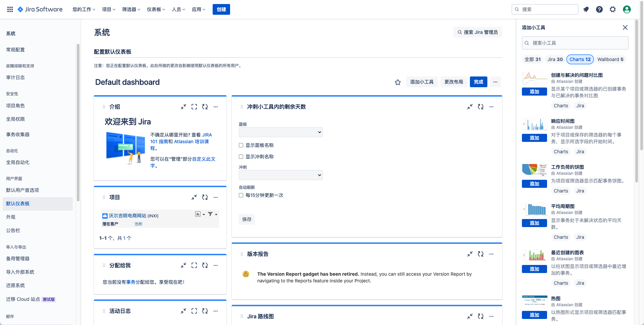The image size is (644, 325).
Task: Click the 添加小工具 dashboard button
Action: (422, 82)
